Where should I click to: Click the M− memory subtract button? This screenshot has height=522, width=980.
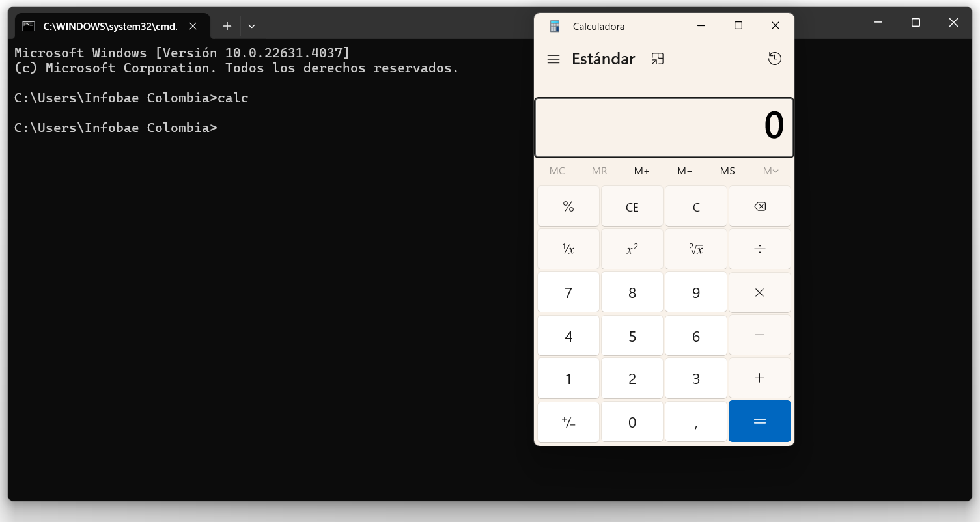point(684,171)
